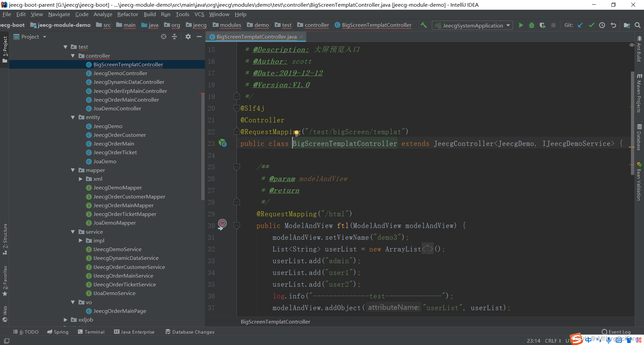Click the Build project hammer icon
Image resolution: width=644 pixels, height=345 pixels.
click(424, 25)
